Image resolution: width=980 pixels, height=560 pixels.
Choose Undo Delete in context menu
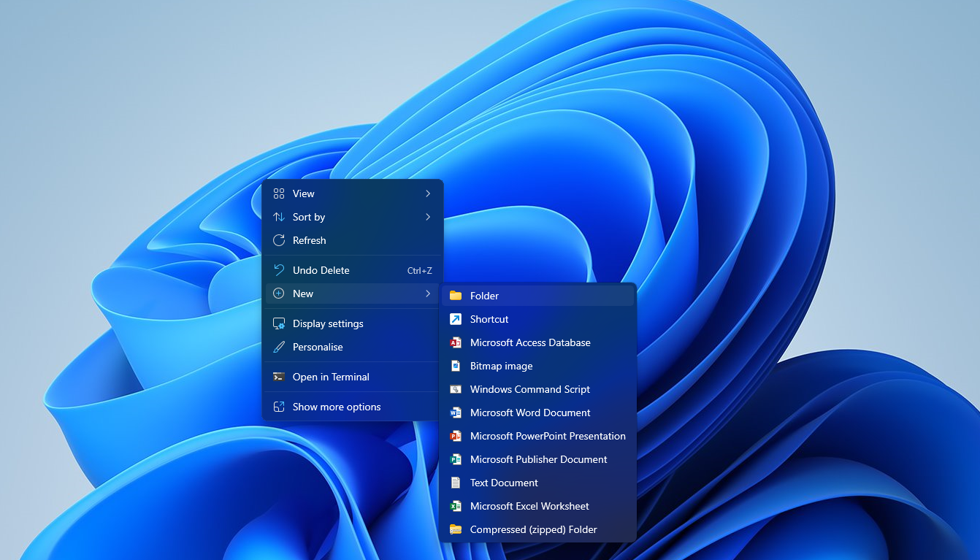coord(353,270)
